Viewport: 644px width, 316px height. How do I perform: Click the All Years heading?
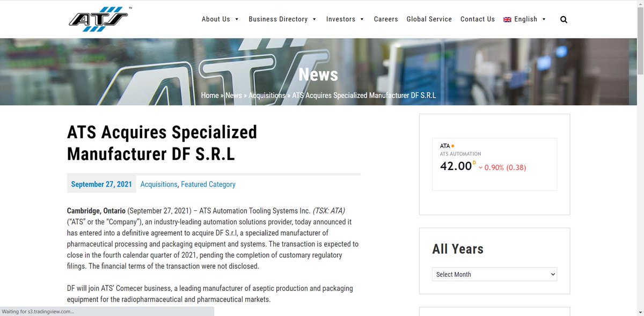(458, 249)
